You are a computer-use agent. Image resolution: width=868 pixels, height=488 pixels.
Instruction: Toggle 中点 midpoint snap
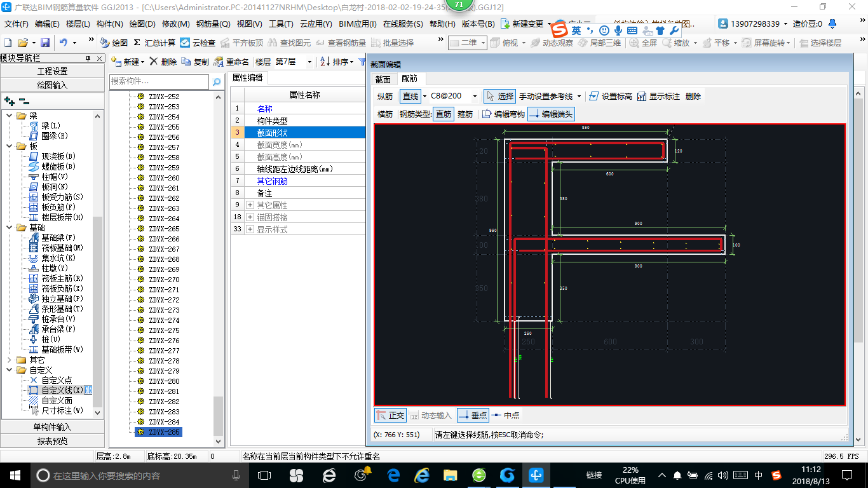[506, 416]
